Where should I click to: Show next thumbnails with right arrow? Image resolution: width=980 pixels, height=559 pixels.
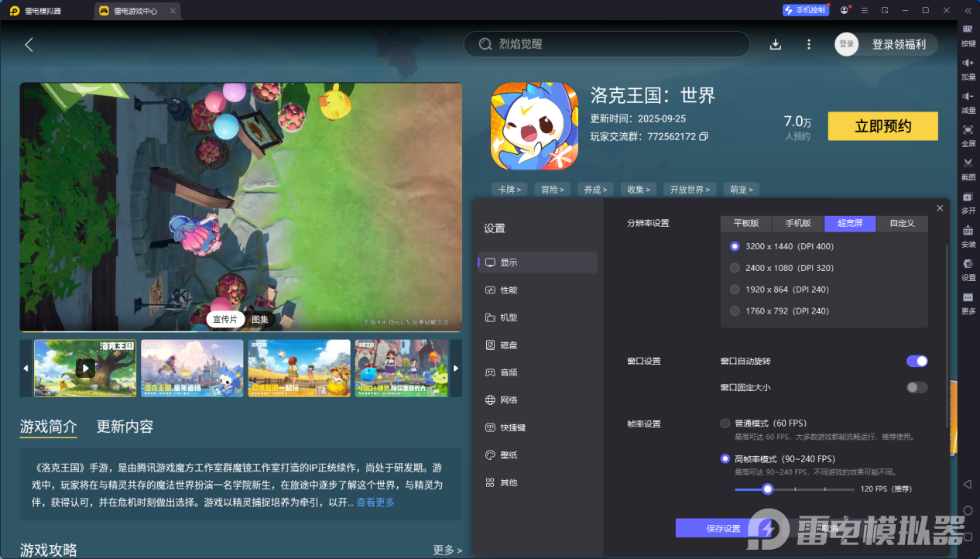[456, 368]
